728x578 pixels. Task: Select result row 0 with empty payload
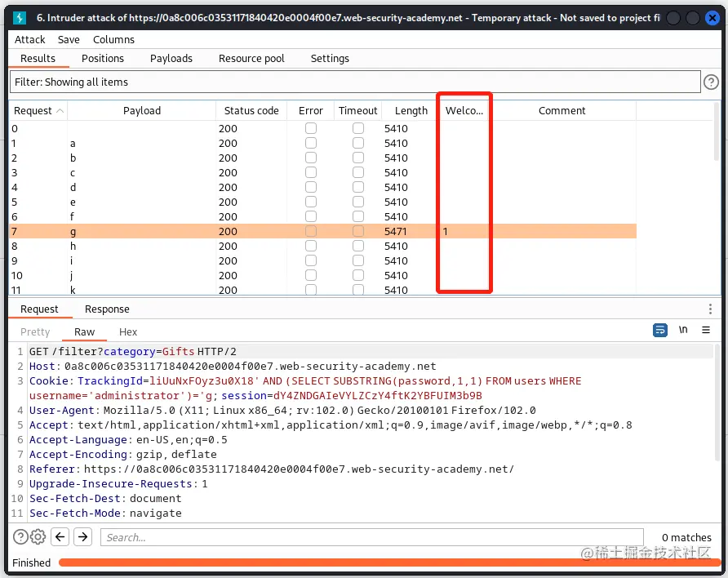[x=322, y=129]
